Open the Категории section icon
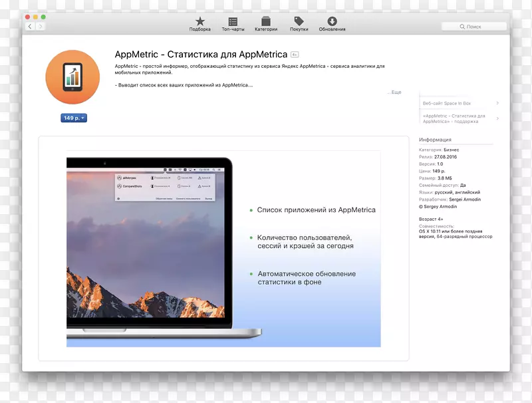532x403 pixels. [x=266, y=22]
